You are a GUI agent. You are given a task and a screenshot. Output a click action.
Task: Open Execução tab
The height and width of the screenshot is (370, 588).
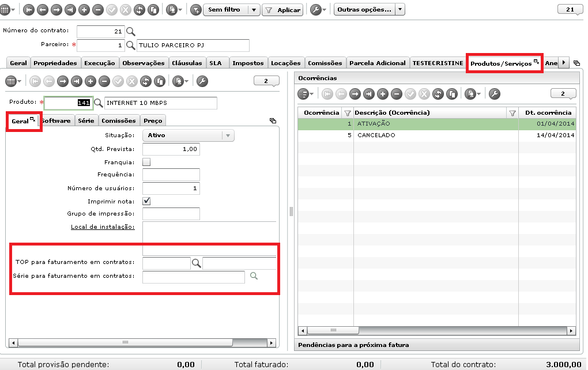coord(99,63)
